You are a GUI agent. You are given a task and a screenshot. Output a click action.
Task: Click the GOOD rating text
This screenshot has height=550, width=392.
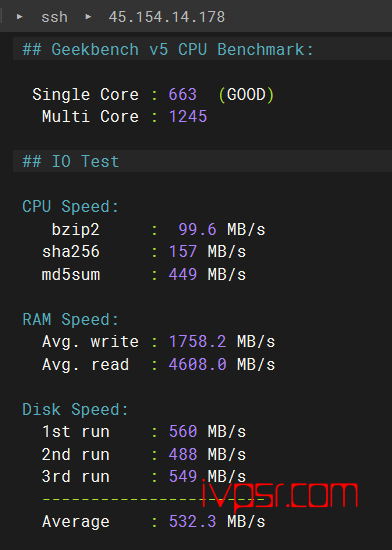[x=246, y=95]
